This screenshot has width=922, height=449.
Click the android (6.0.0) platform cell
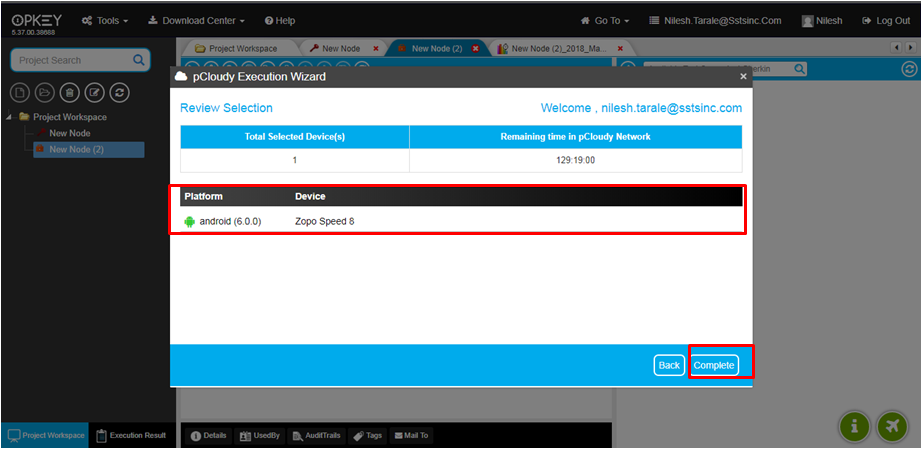tap(223, 222)
